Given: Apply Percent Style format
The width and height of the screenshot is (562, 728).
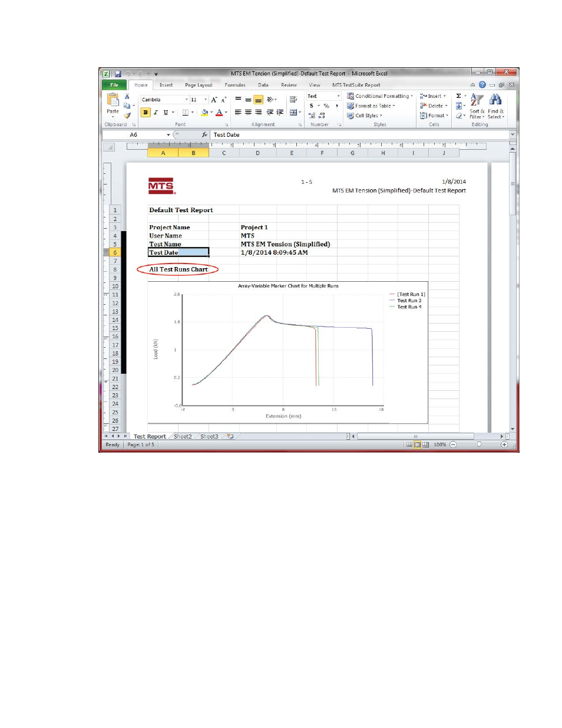Looking at the screenshot, I should click(x=326, y=106).
